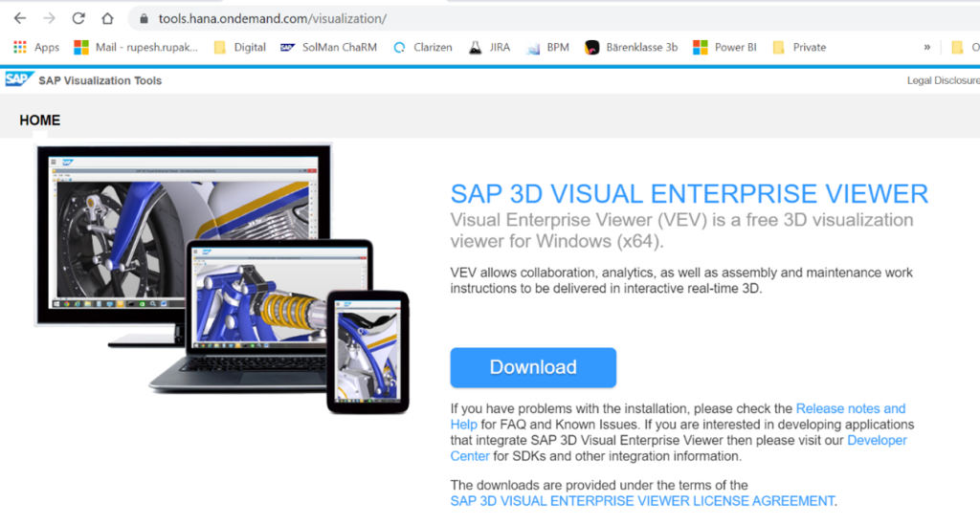Show hidden bookmarks with the overflow chevron
Viewport: 980px width, 525px height.
pyautogui.click(x=926, y=47)
